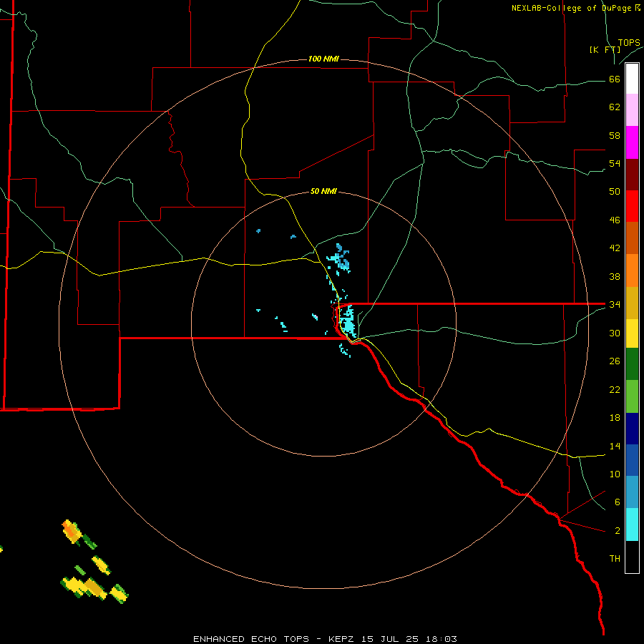
Task: Click the dark orange 42 kft legend swatch
Action: tap(632, 238)
